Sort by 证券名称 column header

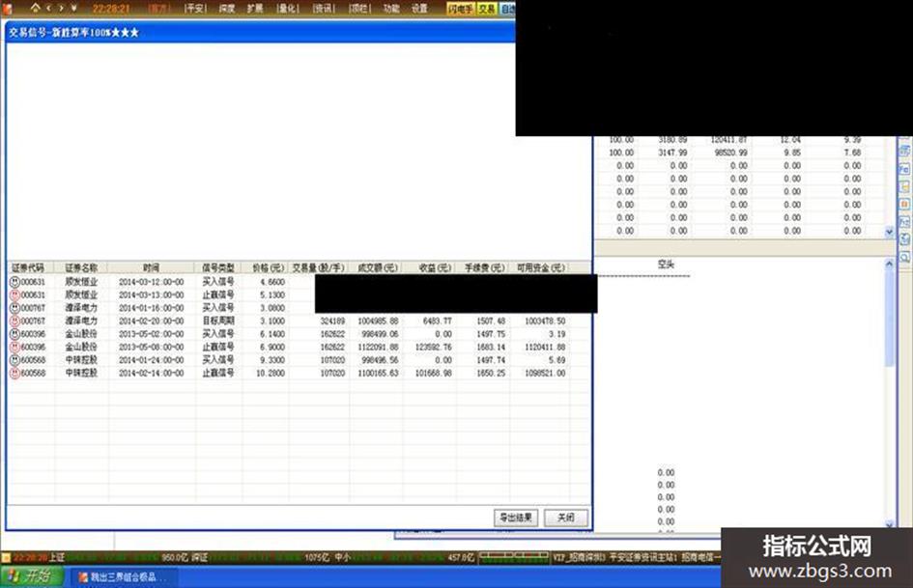point(81,267)
